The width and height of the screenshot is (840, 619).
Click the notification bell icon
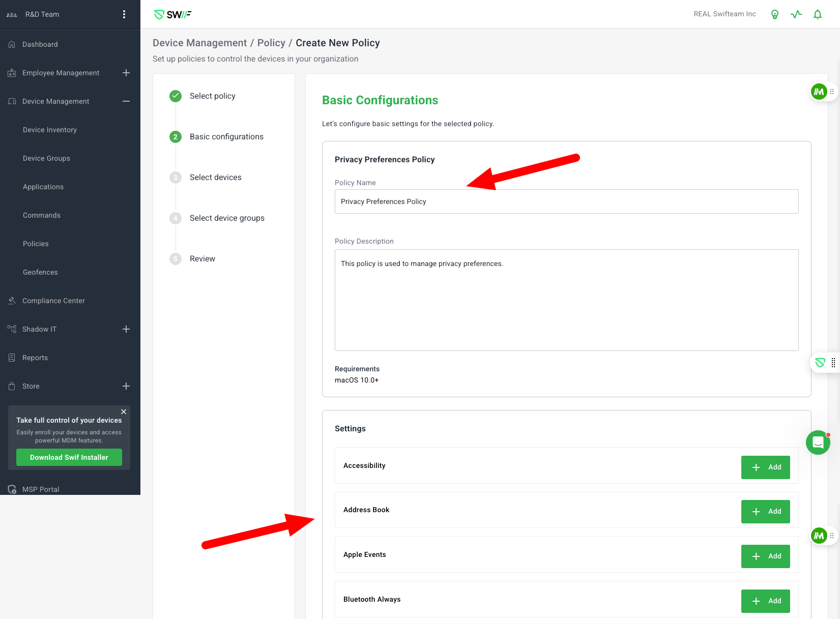pyautogui.click(x=817, y=14)
